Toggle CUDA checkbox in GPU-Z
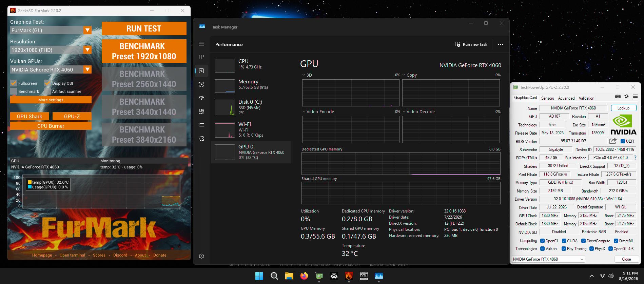This screenshot has width=644, height=284. click(x=564, y=241)
